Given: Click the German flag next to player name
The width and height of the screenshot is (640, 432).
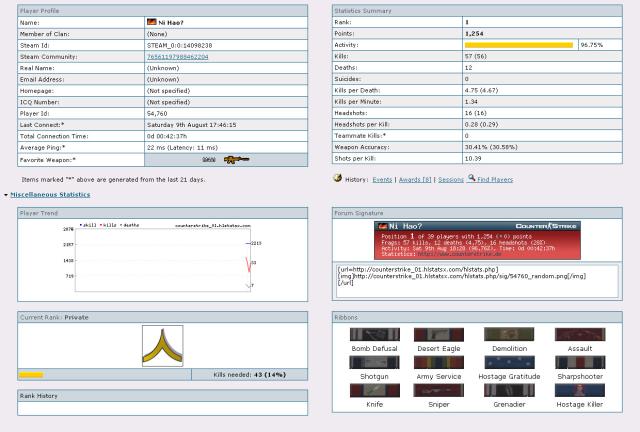Looking at the screenshot, I should [151, 21].
